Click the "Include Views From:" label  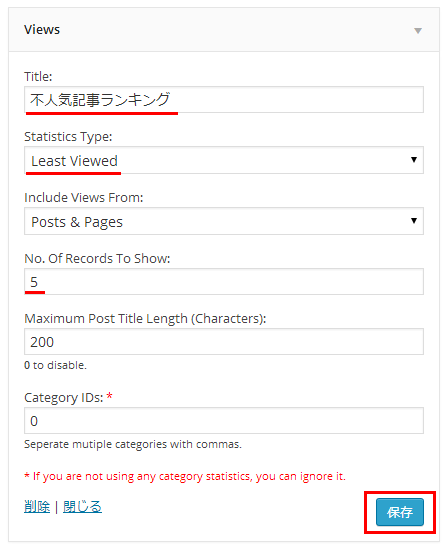84,197
